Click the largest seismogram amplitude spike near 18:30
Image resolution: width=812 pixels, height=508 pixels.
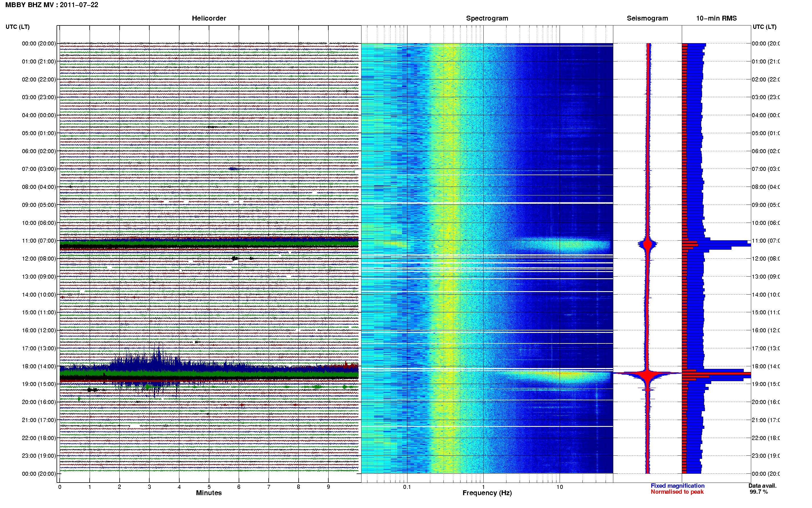pos(648,373)
